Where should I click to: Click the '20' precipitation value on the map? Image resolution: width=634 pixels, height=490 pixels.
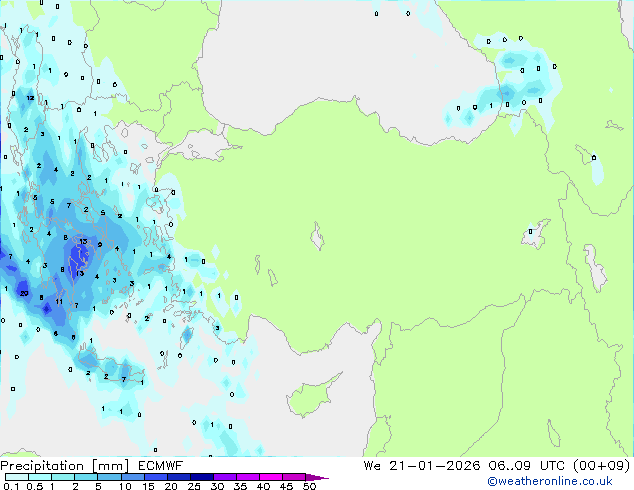24,294
